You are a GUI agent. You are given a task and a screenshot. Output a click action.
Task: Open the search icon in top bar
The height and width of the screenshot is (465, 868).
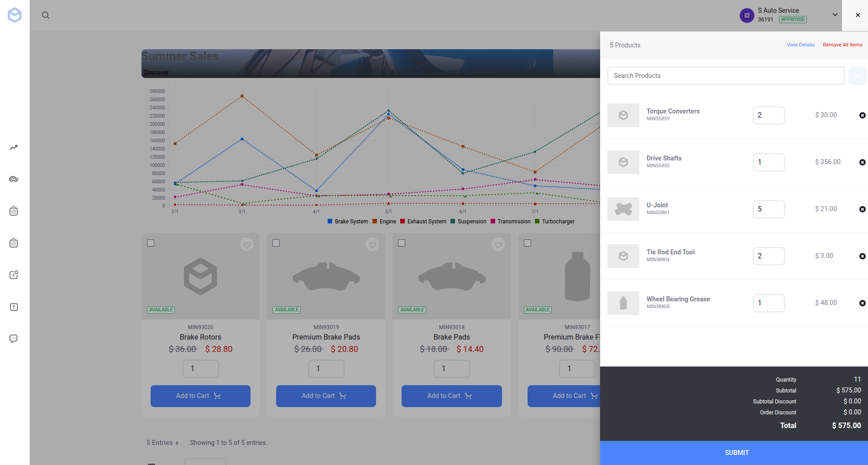coord(46,15)
